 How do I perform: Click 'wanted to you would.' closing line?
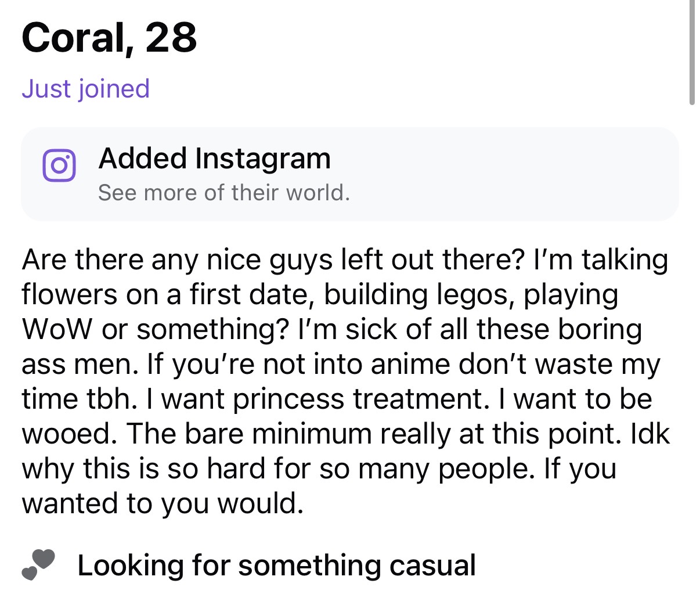tap(163, 503)
